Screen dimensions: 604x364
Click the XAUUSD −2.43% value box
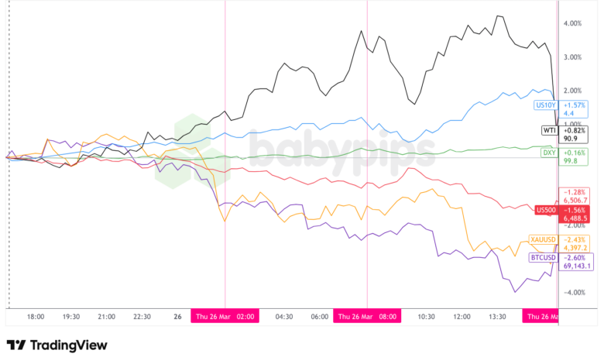coord(574,243)
